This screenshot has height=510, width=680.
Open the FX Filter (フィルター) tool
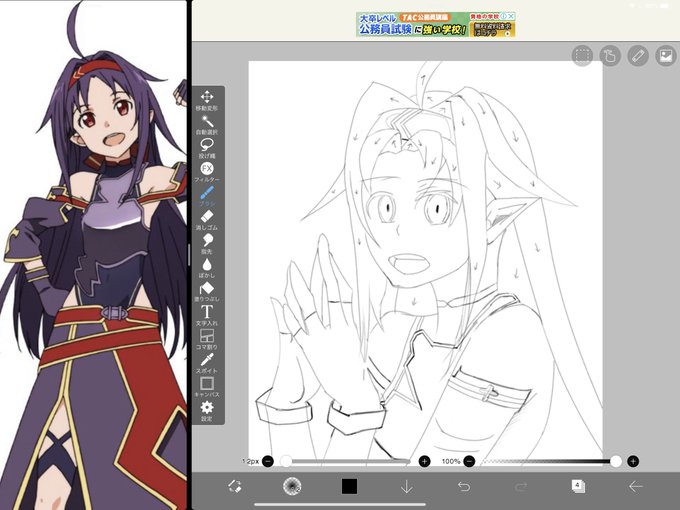point(207,172)
